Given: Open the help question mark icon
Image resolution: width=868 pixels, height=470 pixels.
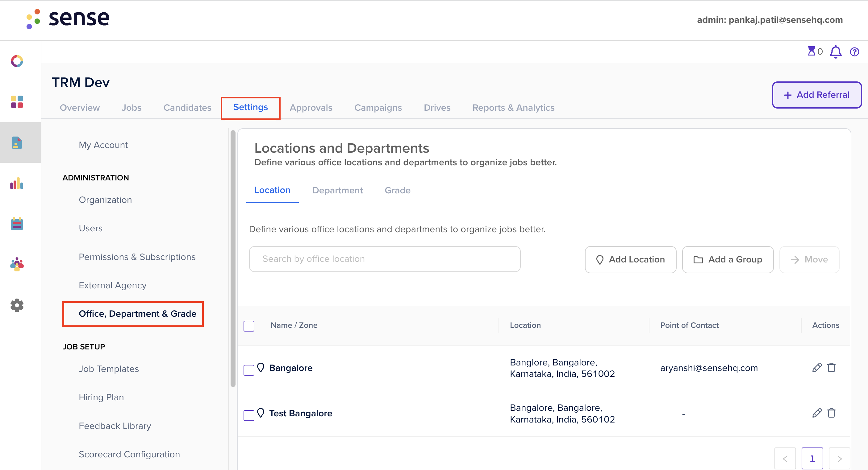Looking at the screenshot, I should coord(854,52).
